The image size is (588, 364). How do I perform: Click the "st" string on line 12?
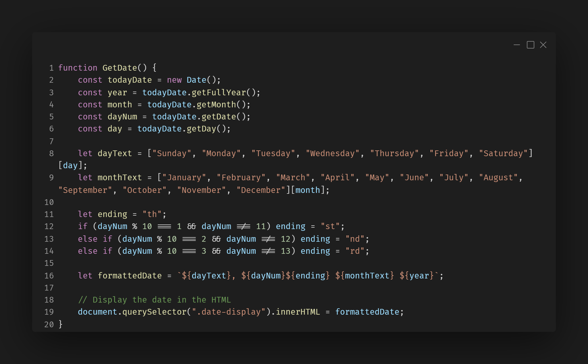click(x=330, y=226)
